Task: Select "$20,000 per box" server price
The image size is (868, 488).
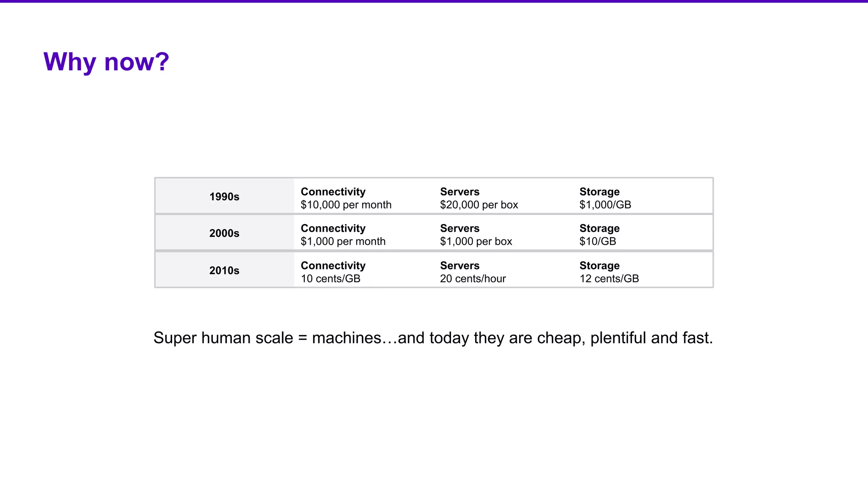Action: pos(479,205)
